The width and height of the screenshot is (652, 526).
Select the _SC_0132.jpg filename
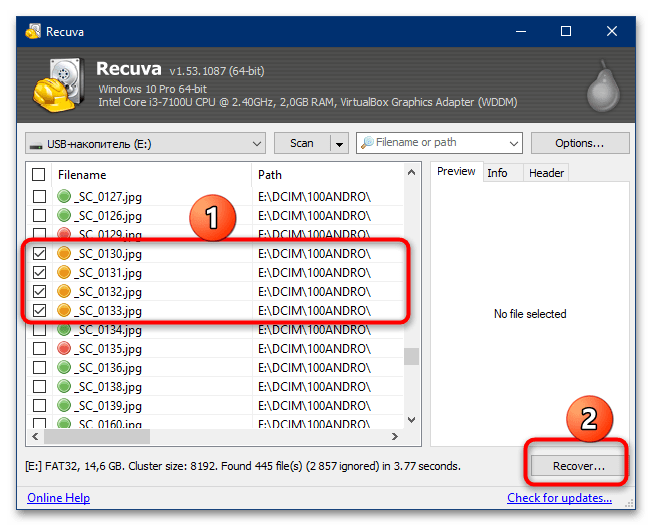coord(108,292)
